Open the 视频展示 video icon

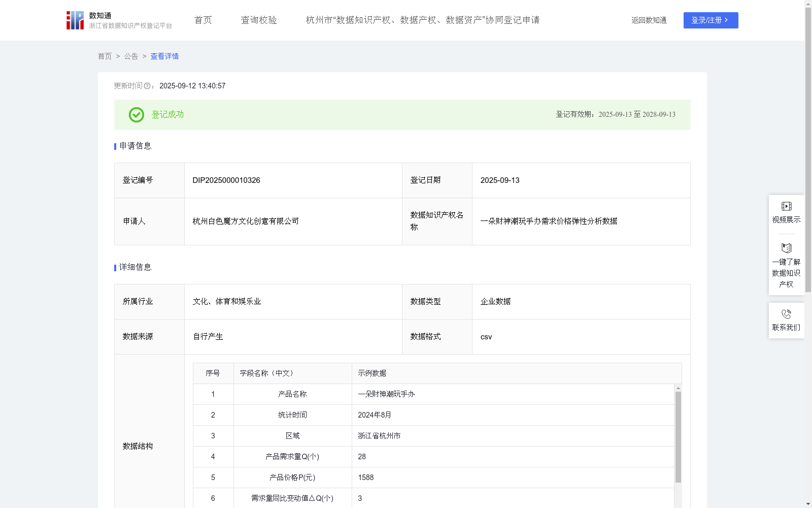pos(786,206)
